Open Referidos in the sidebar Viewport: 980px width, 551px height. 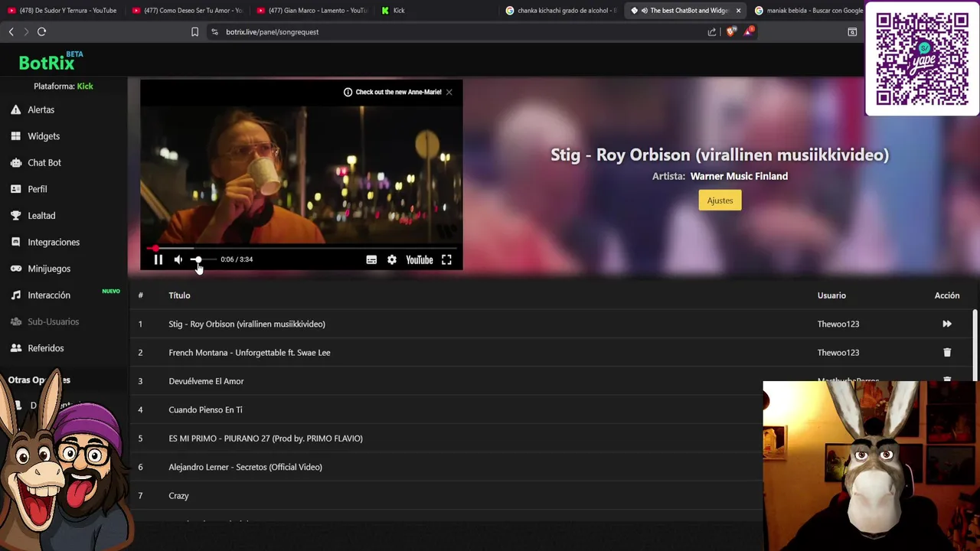[46, 348]
